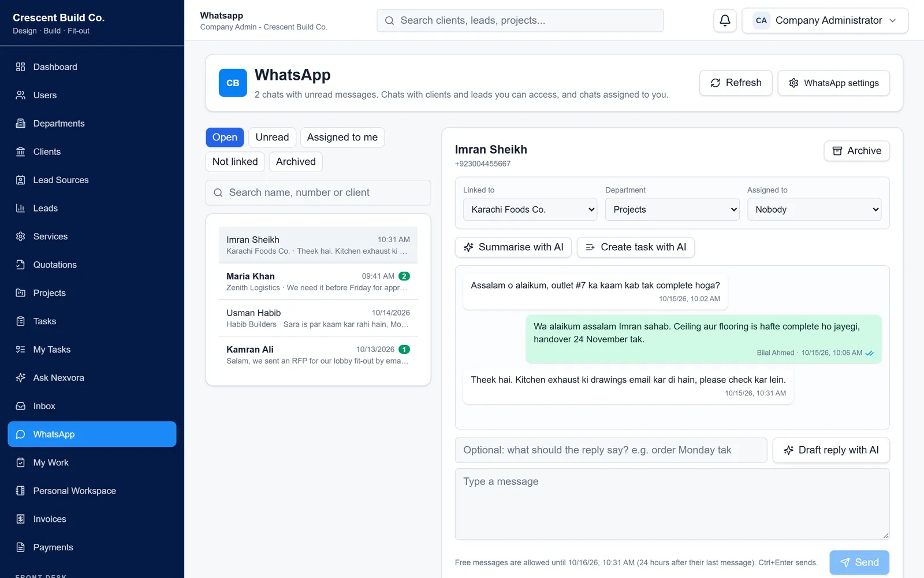The width and height of the screenshot is (924, 578).
Task: Click the CB WhatsApp account avatar
Action: (233, 83)
